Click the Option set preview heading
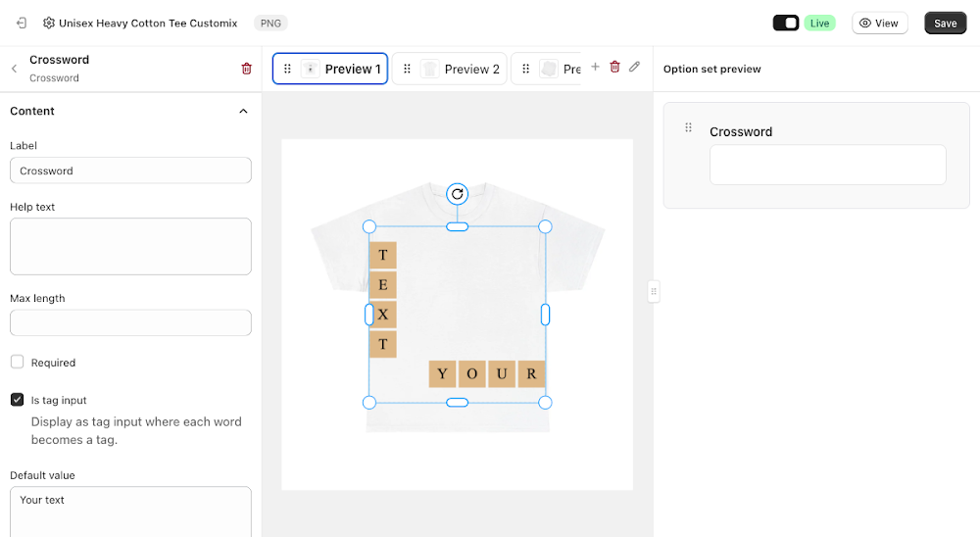Image resolution: width=980 pixels, height=537 pixels. click(711, 69)
